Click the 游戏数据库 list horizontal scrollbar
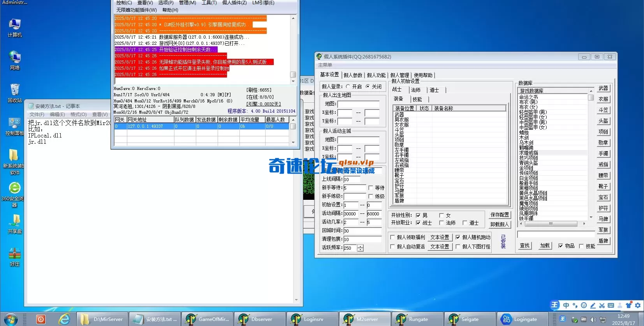This screenshot has width=644, height=326. (x=553, y=224)
